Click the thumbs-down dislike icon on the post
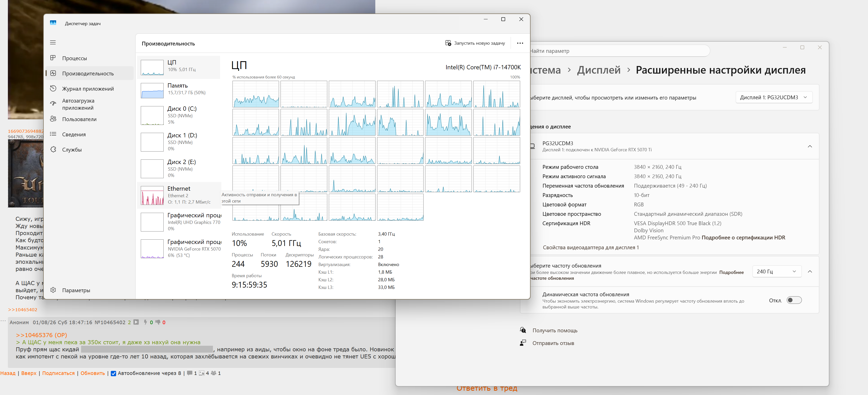The height and width of the screenshot is (395, 868). point(158,322)
